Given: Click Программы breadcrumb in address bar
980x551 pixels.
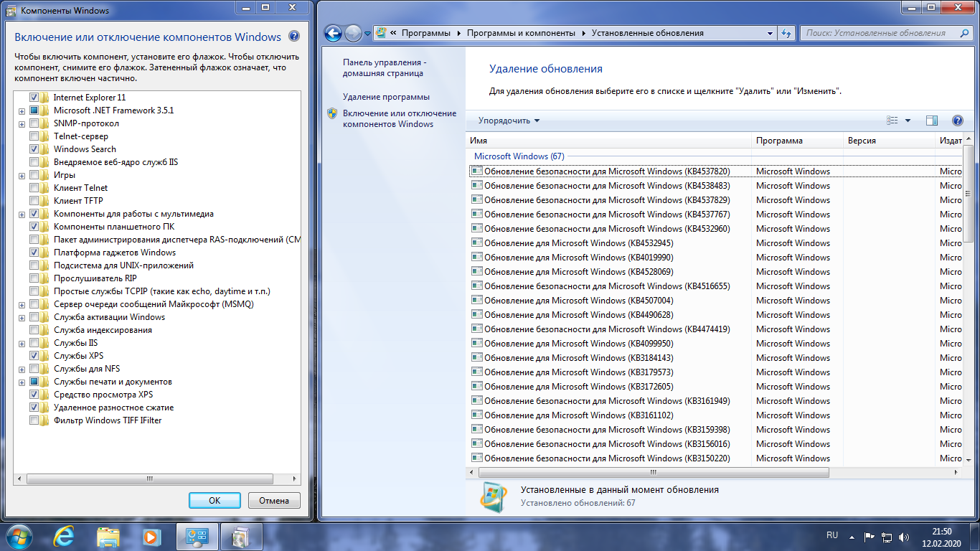Looking at the screenshot, I should (426, 33).
